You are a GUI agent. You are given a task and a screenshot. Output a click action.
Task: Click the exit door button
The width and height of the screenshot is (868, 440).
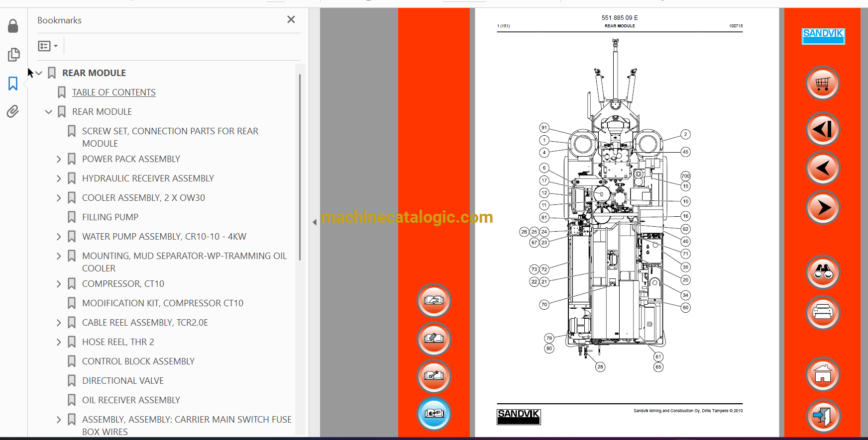tap(823, 416)
